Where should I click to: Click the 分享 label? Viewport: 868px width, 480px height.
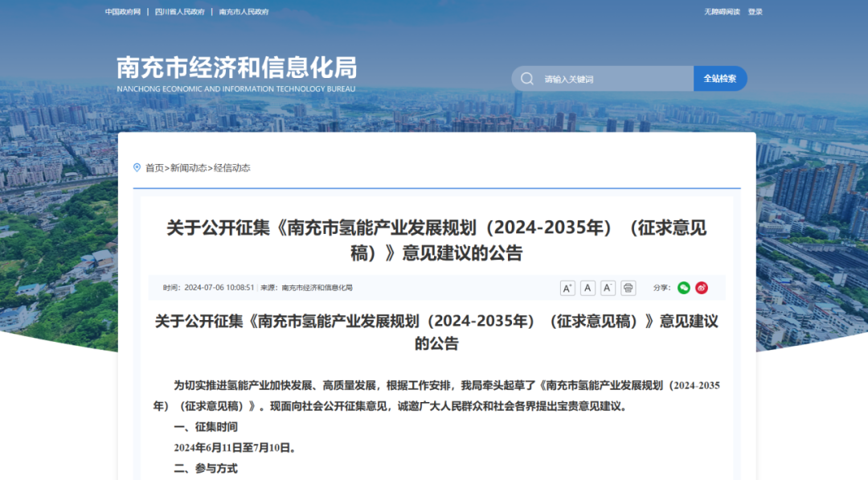click(x=661, y=288)
